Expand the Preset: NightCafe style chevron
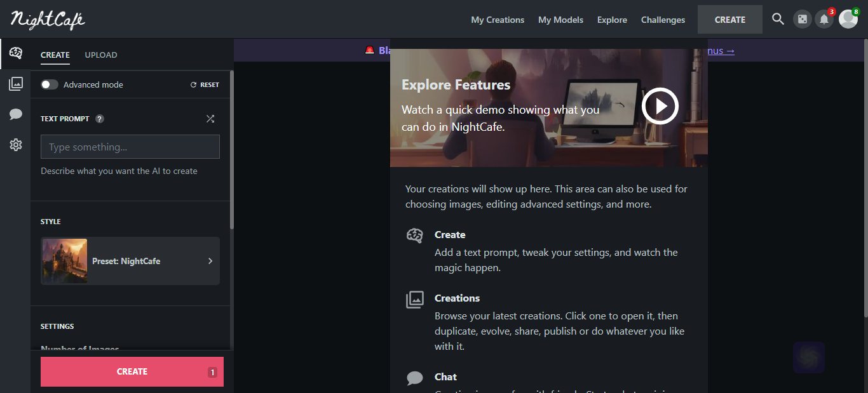The height and width of the screenshot is (393, 868). (x=210, y=261)
